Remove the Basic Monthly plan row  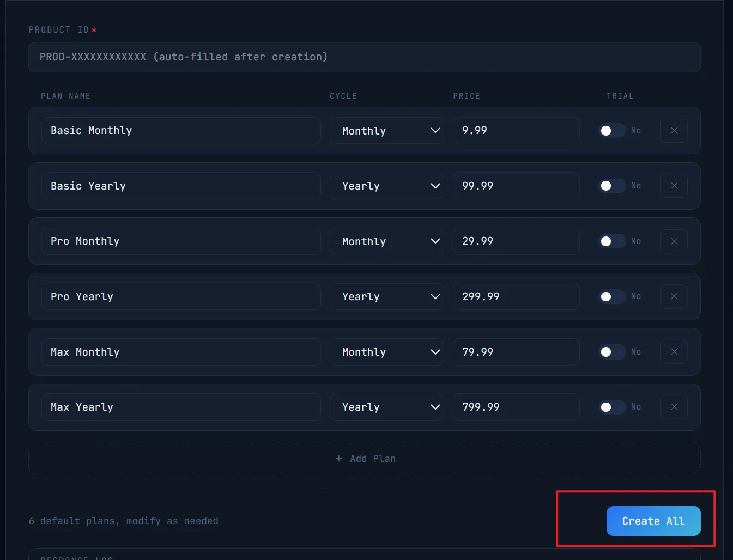coord(674,131)
